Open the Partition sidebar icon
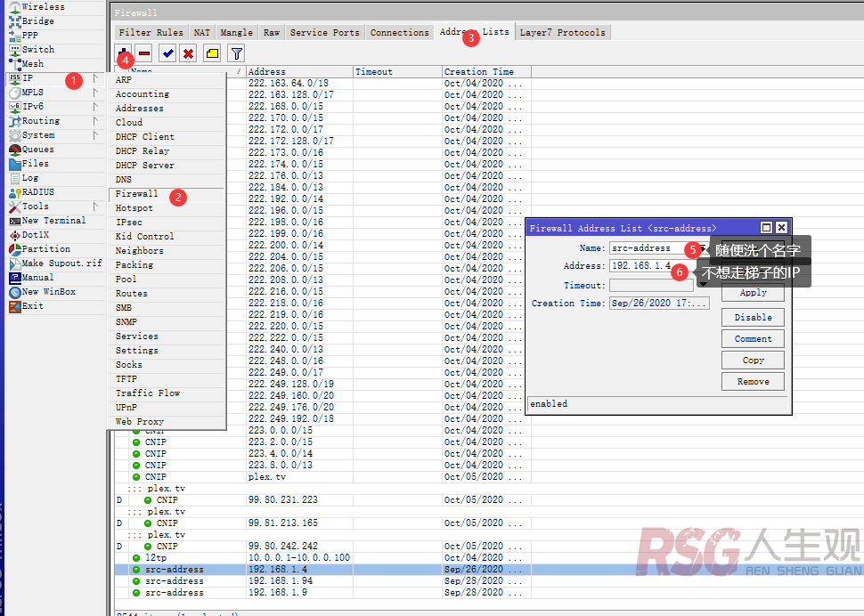 coord(15,249)
